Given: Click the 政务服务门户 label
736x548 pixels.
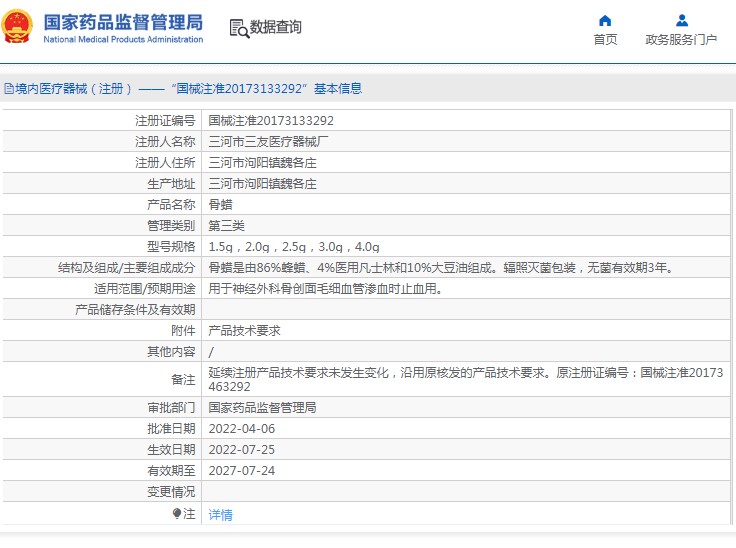Looking at the screenshot, I should point(681,40).
